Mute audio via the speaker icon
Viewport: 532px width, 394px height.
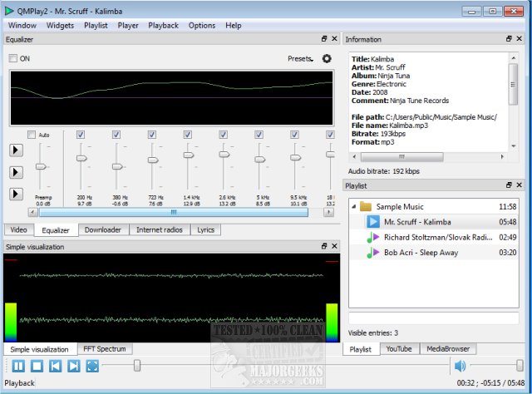coord(461,365)
